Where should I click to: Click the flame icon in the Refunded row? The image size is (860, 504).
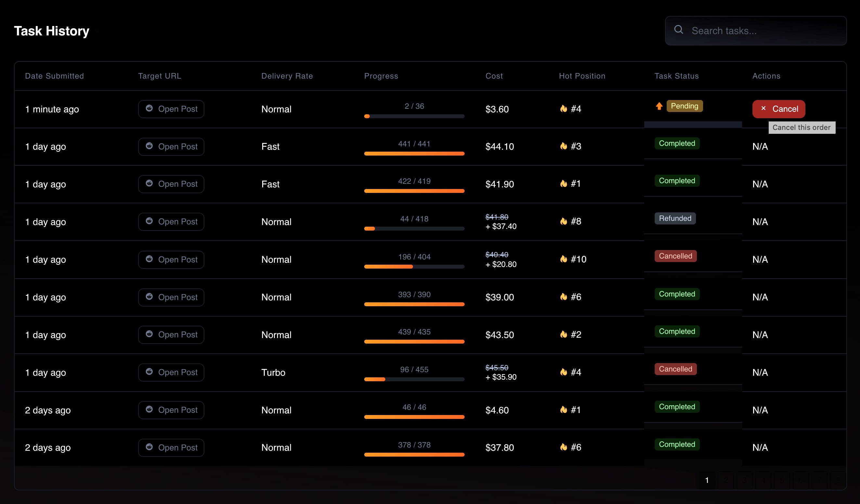563,221
